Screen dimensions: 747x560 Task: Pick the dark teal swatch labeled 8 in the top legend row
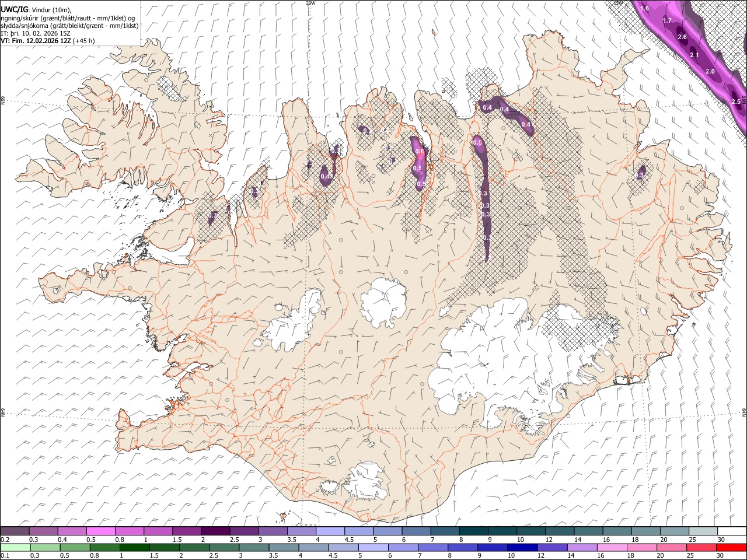coord(473,531)
